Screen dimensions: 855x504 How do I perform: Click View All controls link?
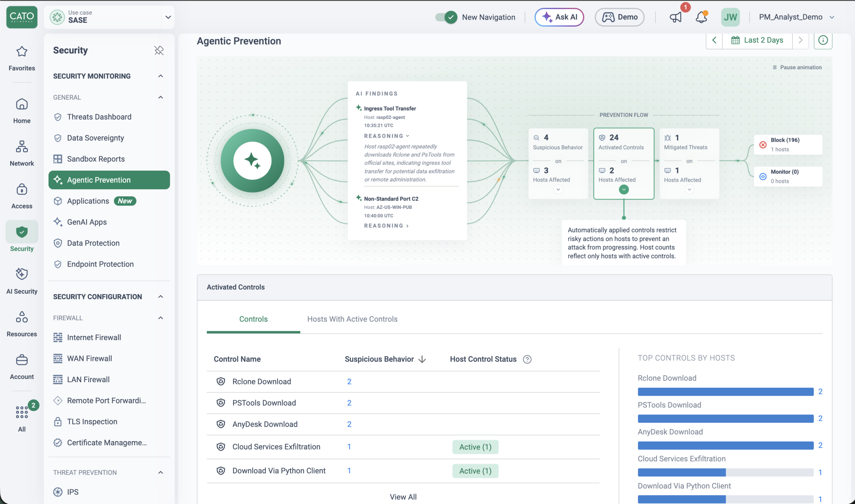403,497
